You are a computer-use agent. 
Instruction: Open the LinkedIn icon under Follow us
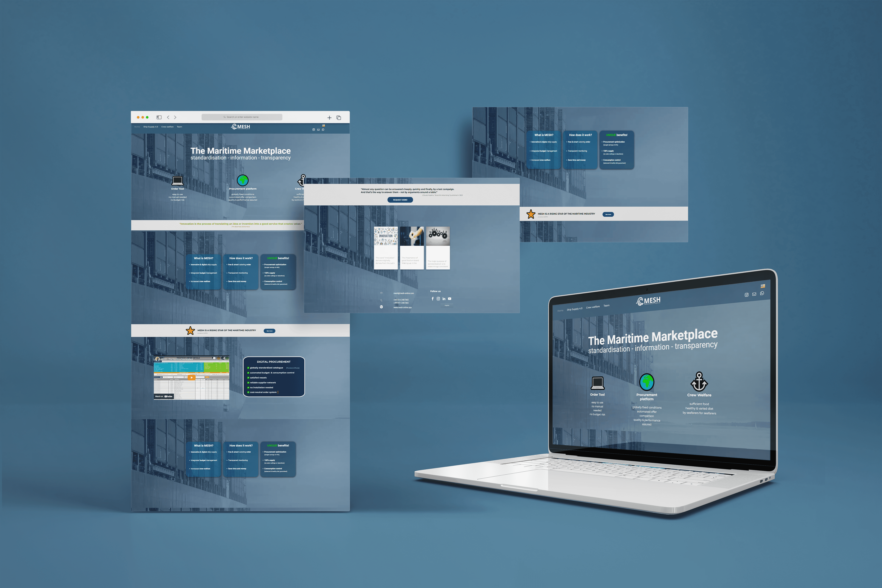[x=444, y=299]
